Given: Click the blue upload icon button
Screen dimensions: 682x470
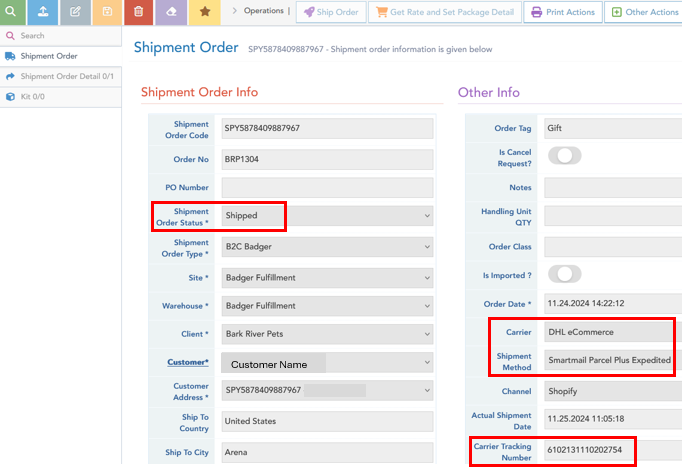Looking at the screenshot, I should coord(43,12).
